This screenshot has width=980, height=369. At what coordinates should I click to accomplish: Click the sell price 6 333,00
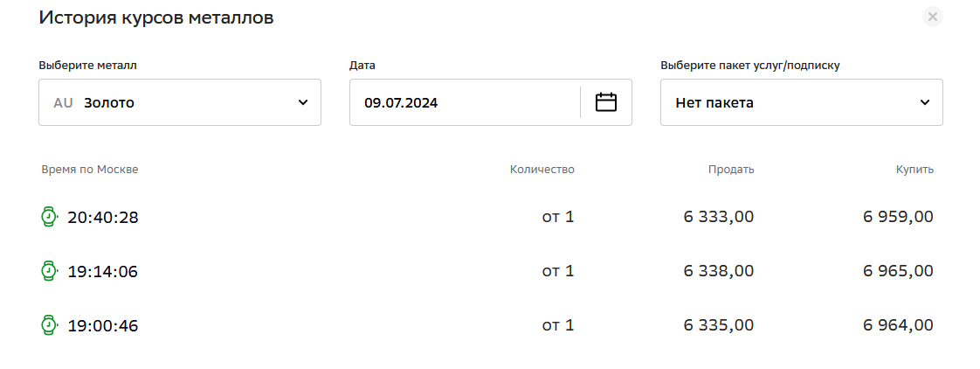(x=719, y=217)
